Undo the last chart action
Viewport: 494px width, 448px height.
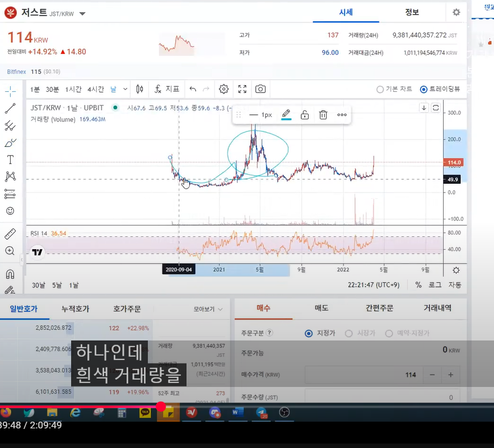click(x=193, y=89)
